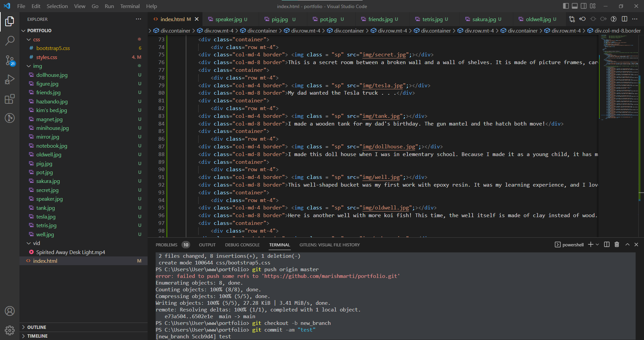Viewport: 644px width, 340px height.
Task: Open the new terminal launch profile dropdown
Action: click(x=597, y=245)
